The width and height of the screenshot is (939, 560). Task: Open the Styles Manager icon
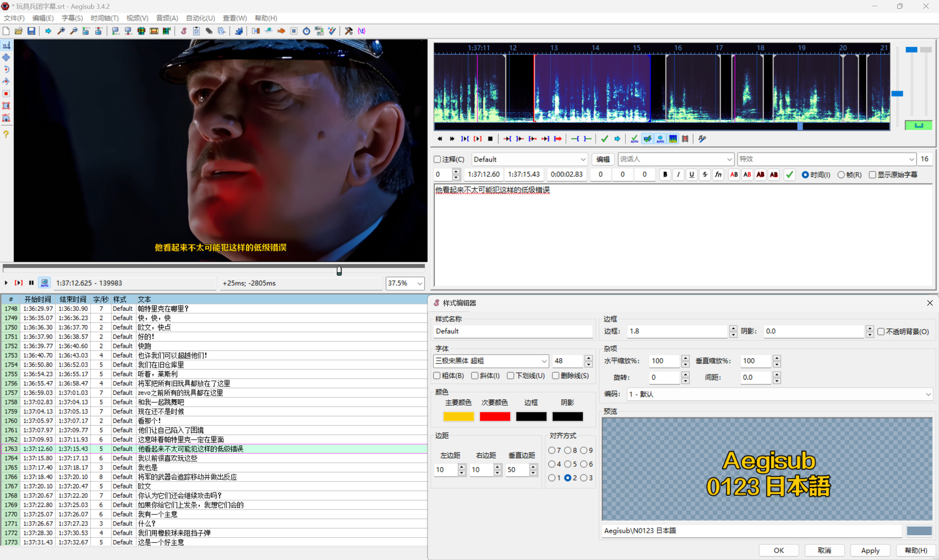tap(183, 31)
